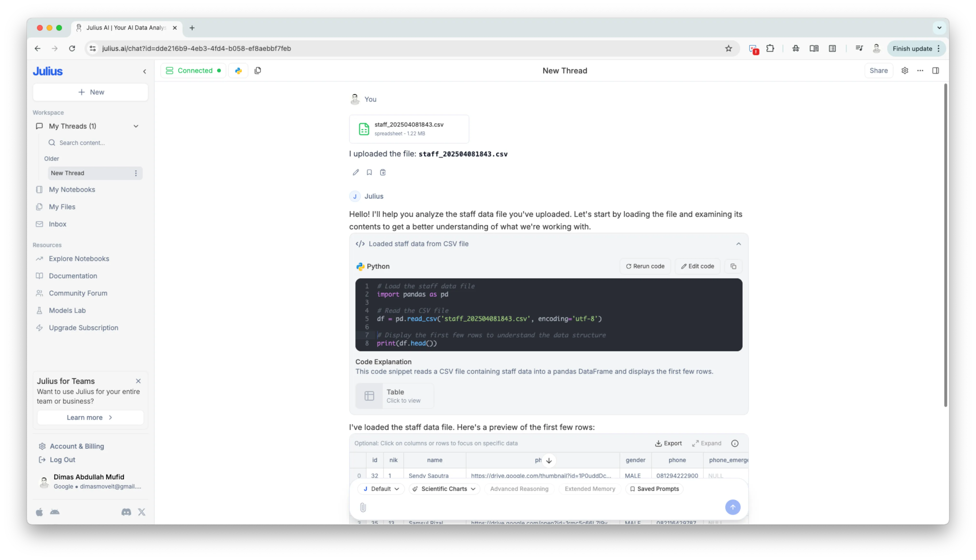Image resolution: width=976 pixels, height=560 pixels.
Task: Open My Notebooks in sidebar
Action: tap(72, 190)
